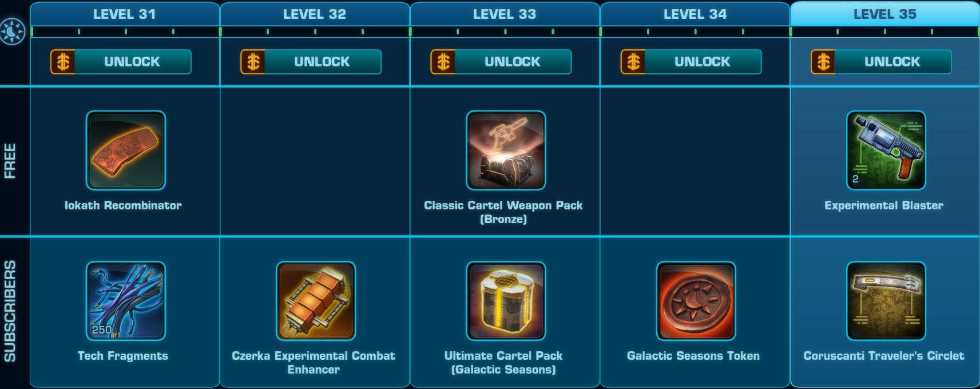The image size is (980, 389).
Task: Select the Iokath Recombinator reward icon
Action: [x=126, y=150]
